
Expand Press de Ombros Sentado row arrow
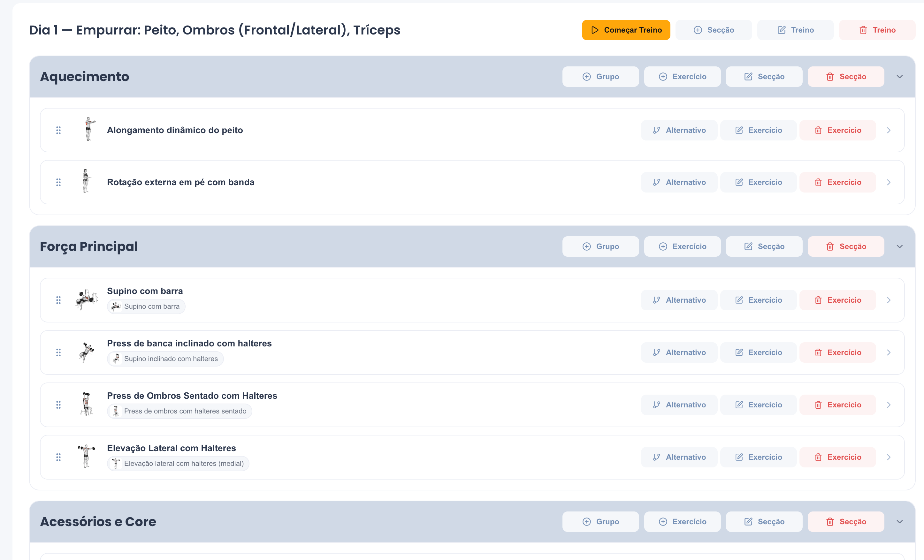click(888, 405)
